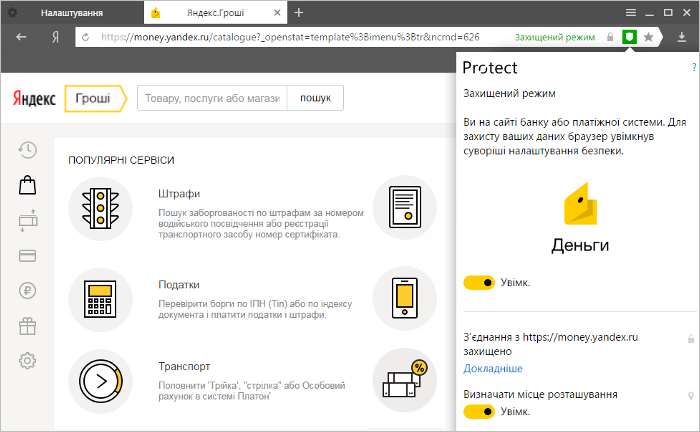The image size is (700, 432).
Task: Click the Транспорт circular arrow icon
Action: [100, 381]
